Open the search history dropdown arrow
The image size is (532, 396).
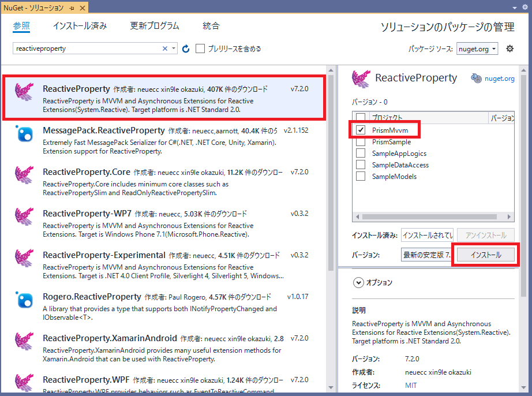(173, 48)
